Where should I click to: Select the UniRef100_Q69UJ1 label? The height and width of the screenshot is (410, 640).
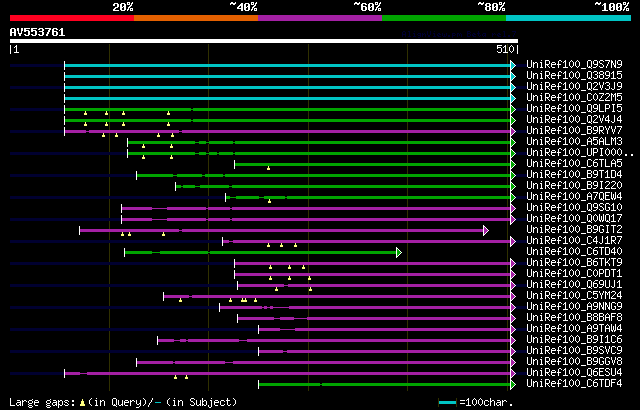pyautogui.click(x=574, y=285)
